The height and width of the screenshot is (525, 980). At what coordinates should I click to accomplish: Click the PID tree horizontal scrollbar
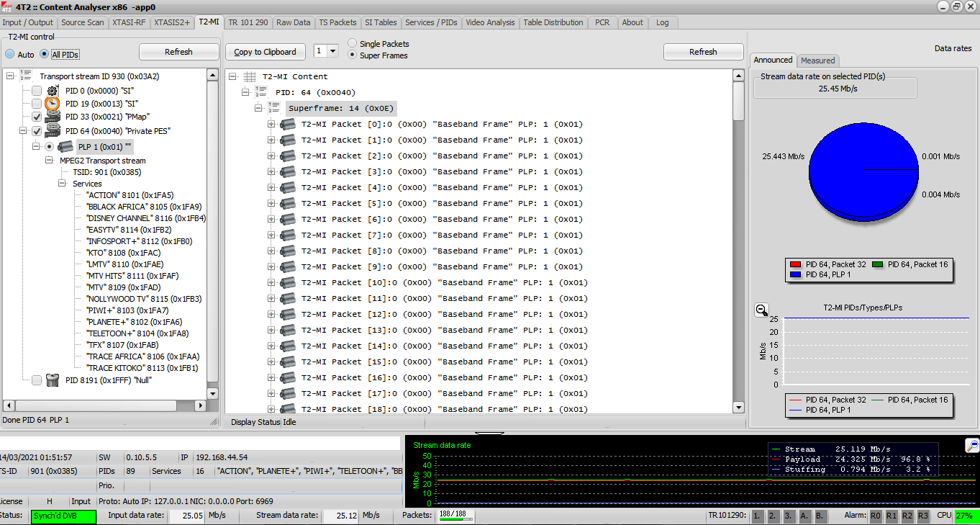pos(104,405)
